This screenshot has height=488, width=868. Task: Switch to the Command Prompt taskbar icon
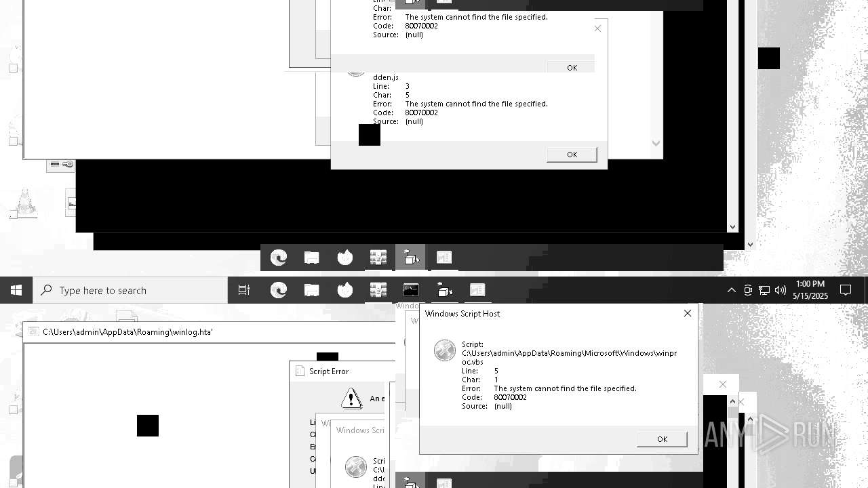click(411, 290)
